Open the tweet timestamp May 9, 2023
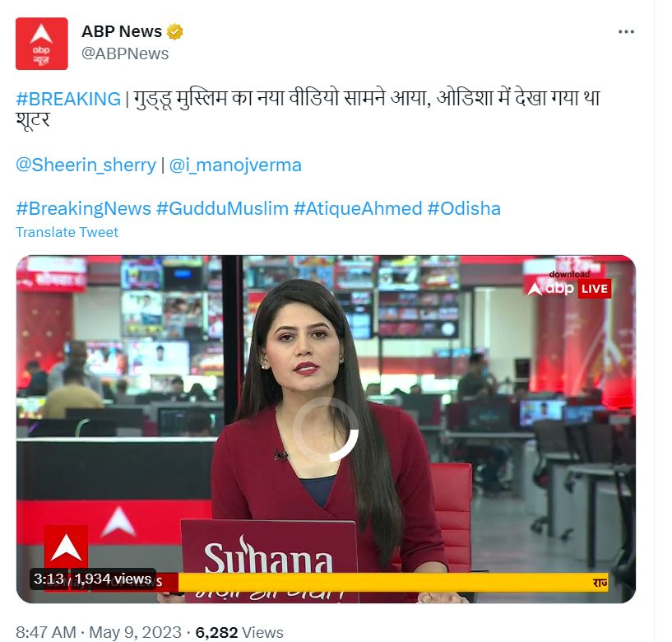 click(136, 632)
